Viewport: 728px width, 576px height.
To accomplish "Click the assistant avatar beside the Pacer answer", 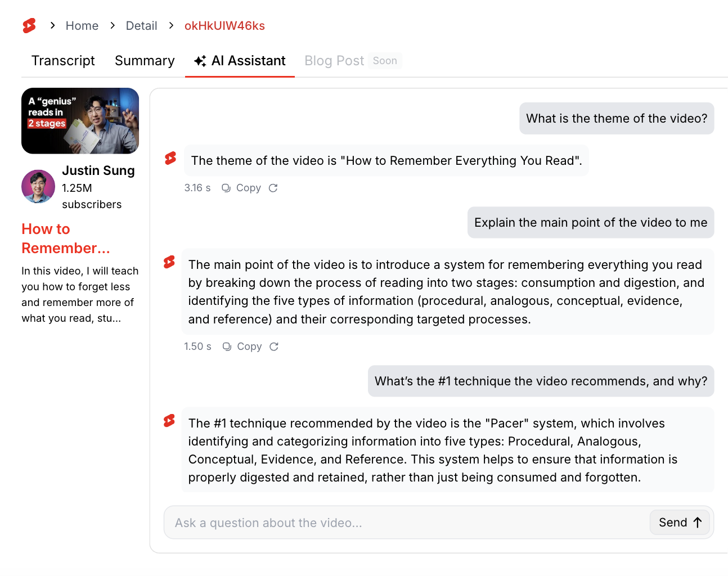I will (169, 421).
